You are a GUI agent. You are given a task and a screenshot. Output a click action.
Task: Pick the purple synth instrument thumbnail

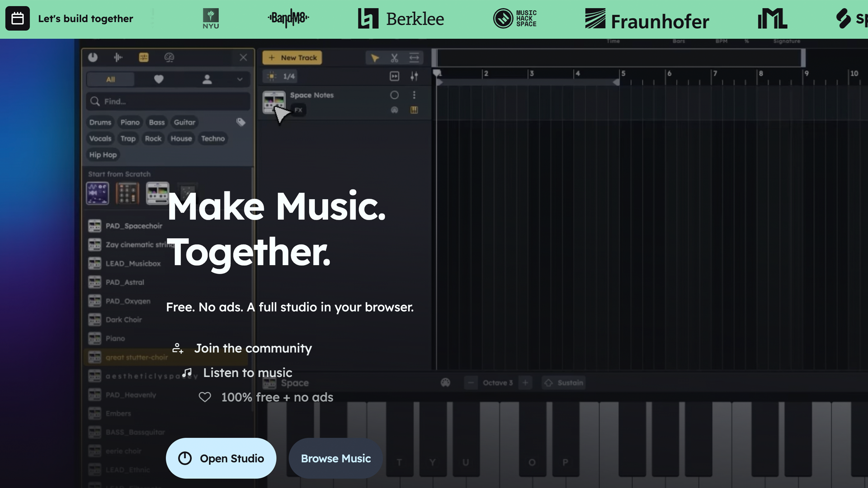pos(97,193)
